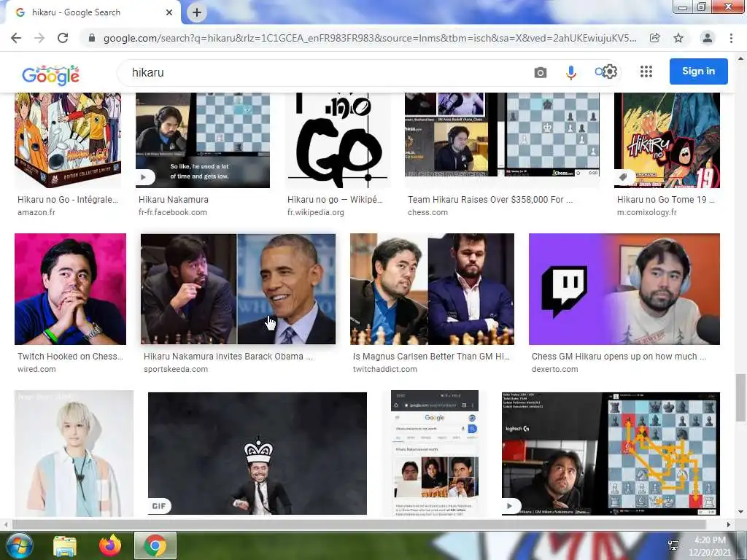Reload the current page

coord(63,38)
